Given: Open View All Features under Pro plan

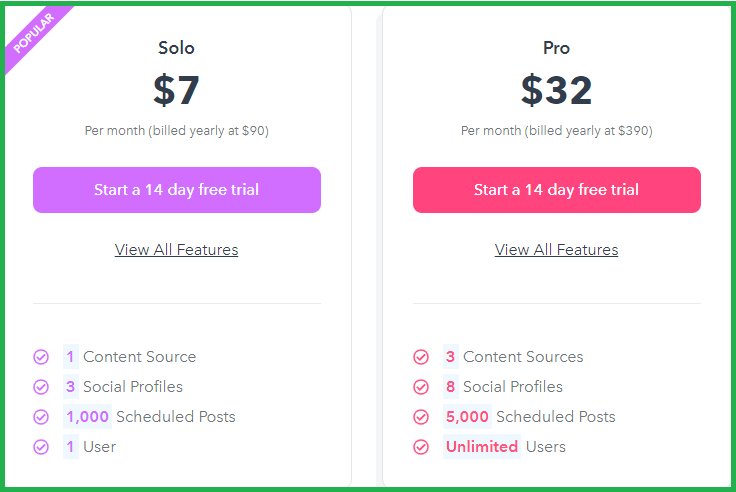Looking at the screenshot, I should pos(557,250).
